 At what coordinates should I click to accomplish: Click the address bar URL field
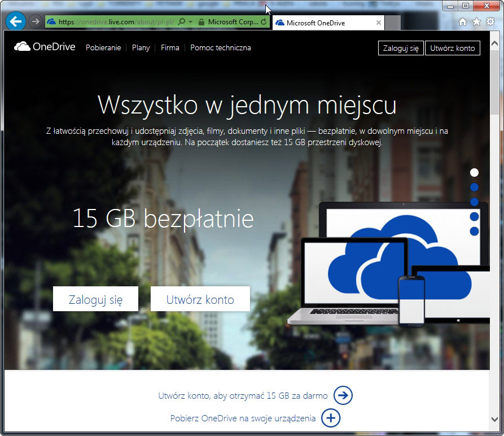click(116, 22)
